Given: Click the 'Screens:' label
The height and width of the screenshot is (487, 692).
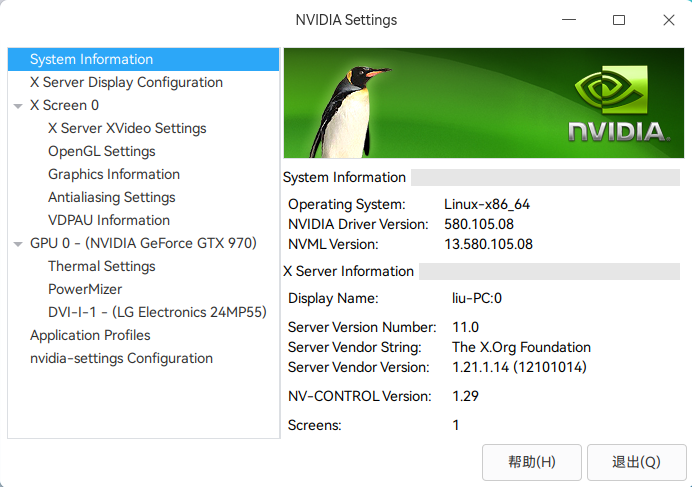Looking at the screenshot, I should pyautogui.click(x=315, y=425).
